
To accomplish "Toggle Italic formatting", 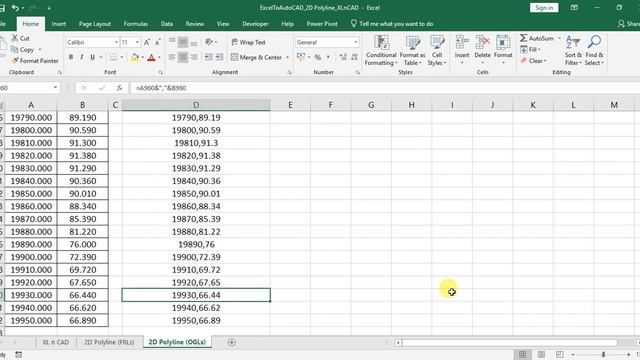I will click(82, 57).
